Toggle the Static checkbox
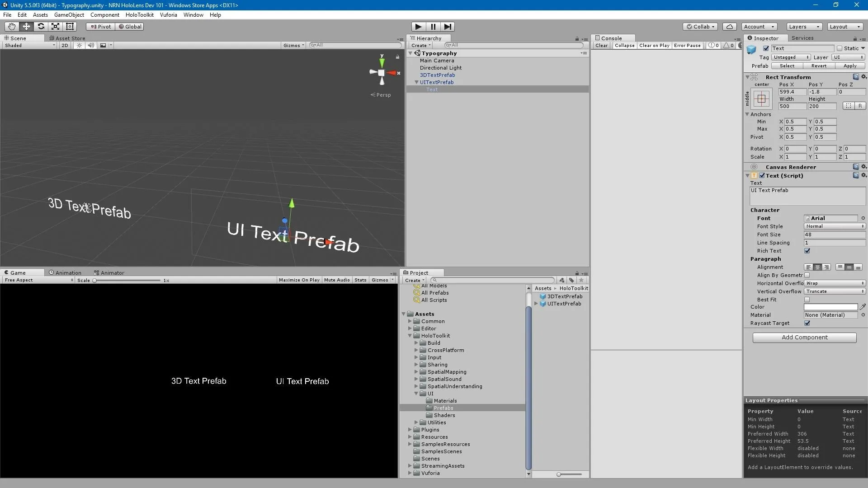 pos(840,48)
